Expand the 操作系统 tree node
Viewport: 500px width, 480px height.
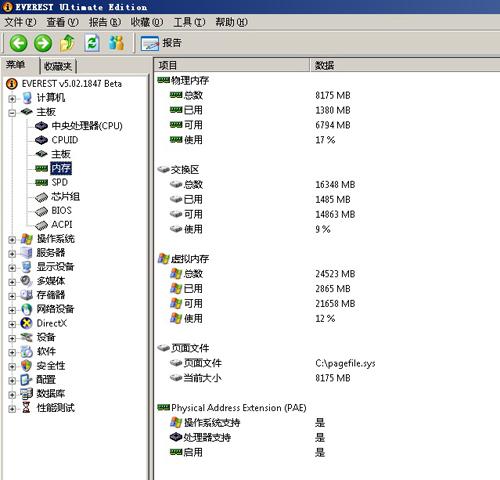[x=12, y=240]
